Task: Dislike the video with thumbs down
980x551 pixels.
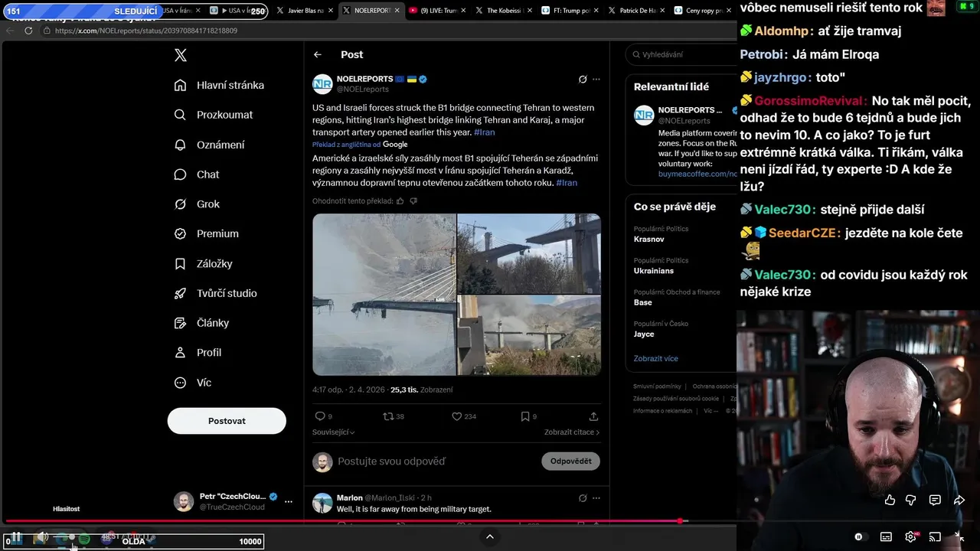Action: point(910,500)
